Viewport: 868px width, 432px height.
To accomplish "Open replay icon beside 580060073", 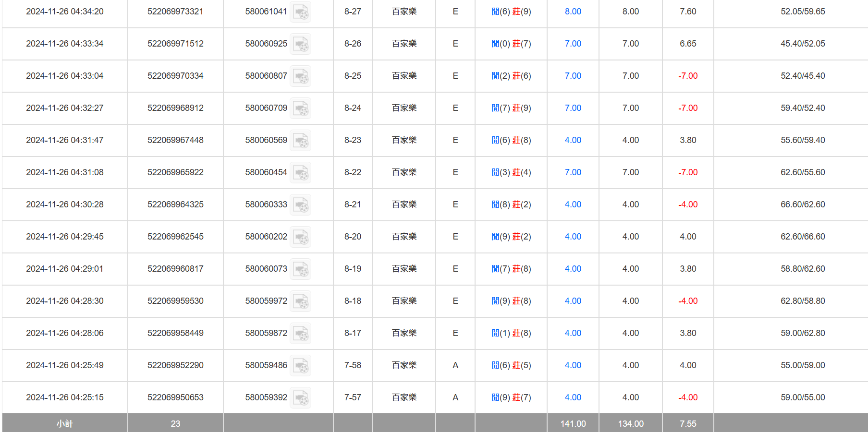I will [x=300, y=269].
